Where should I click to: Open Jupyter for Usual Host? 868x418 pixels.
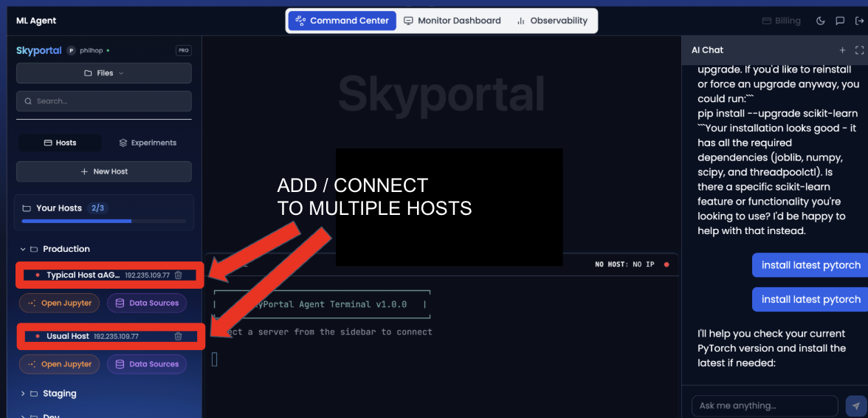(59, 364)
